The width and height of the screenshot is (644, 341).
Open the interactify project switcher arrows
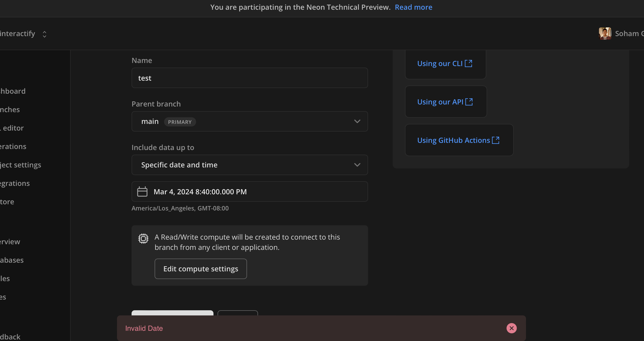[x=45, y=34]
